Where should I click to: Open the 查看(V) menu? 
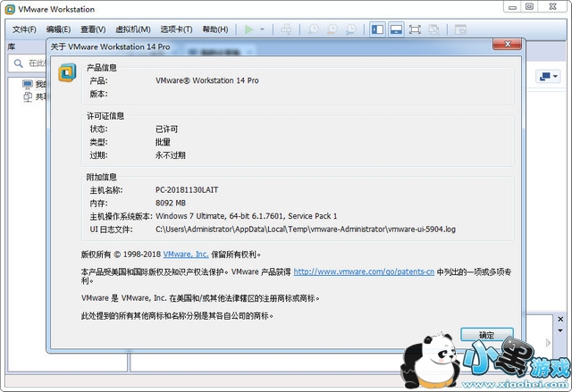coord(93,29)
